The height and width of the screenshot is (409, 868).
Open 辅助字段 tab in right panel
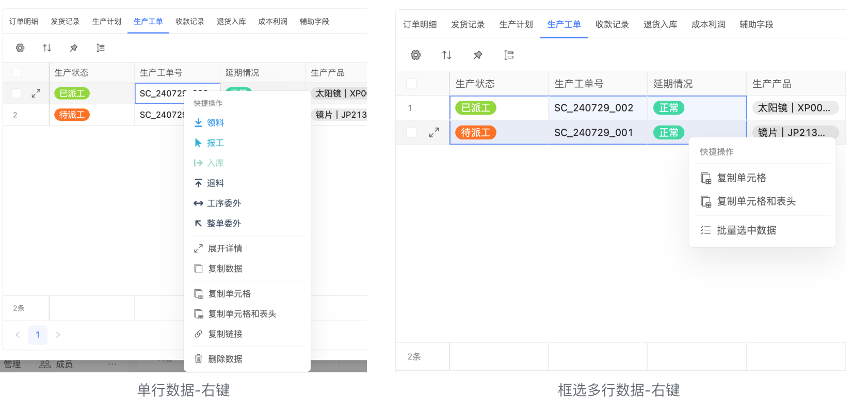pos(757,25)
